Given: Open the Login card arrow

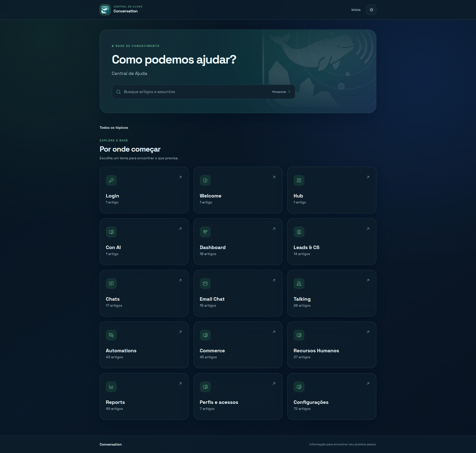Looking at the screenshot, I should (180, 177).
